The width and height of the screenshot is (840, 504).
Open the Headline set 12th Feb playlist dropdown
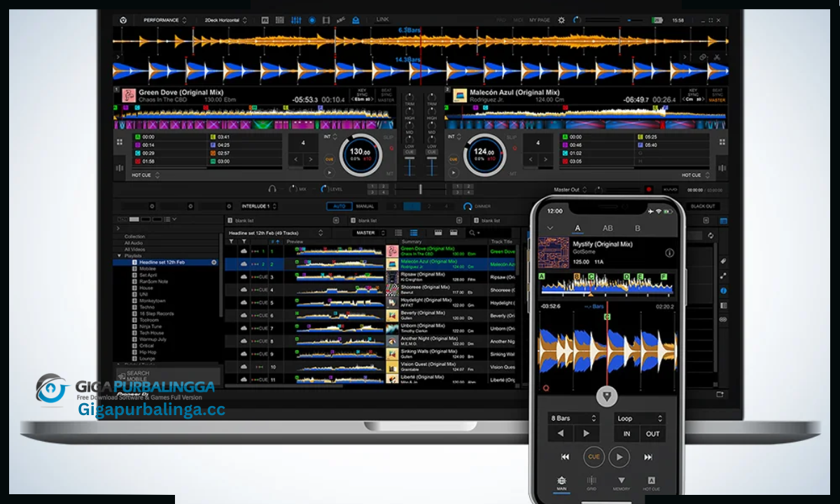point(276,232)
